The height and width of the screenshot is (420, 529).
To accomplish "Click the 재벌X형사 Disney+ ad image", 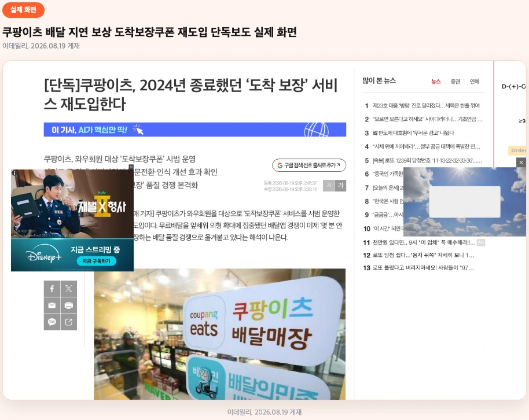I will 72,204.
